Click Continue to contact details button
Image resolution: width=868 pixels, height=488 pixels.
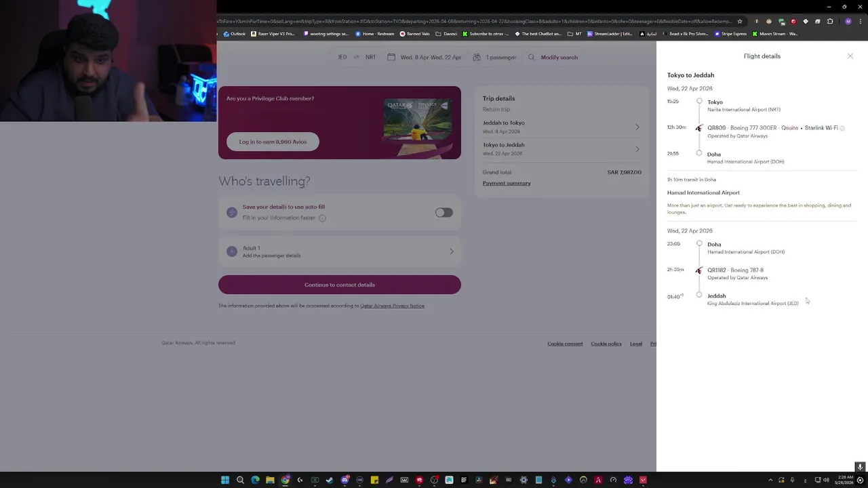(x=340, y=285)
